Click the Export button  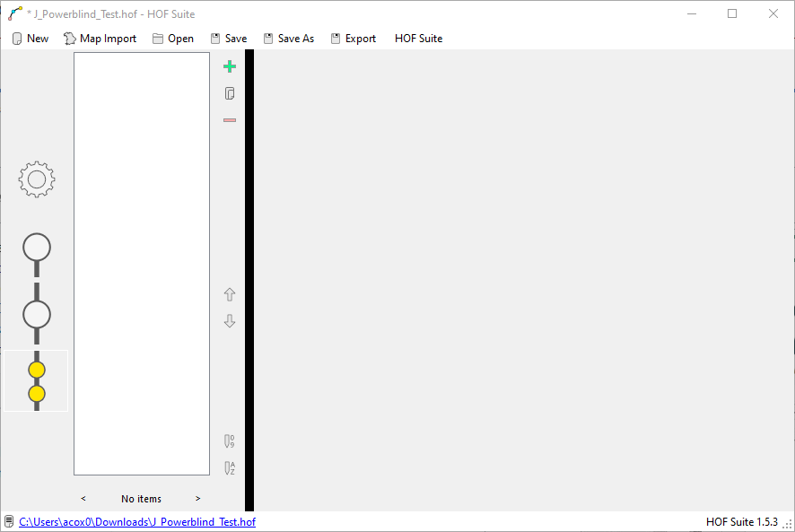coord(353,39)
